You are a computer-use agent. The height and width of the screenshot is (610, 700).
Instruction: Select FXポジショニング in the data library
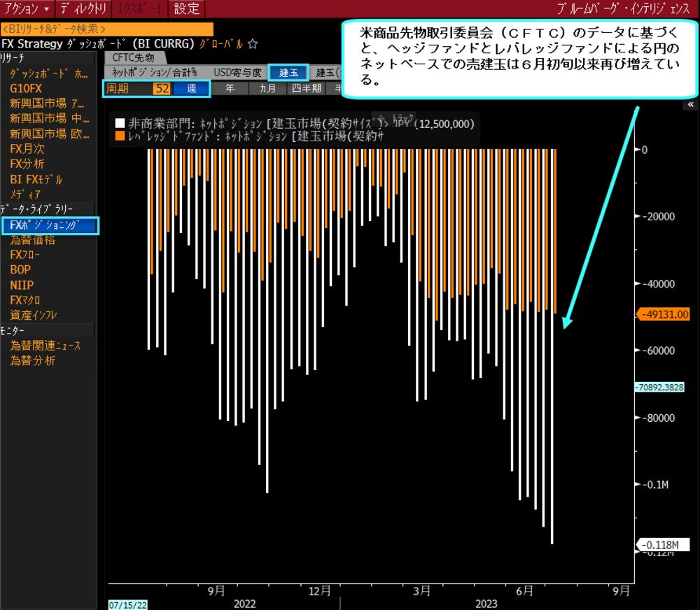tap(50, 225)
